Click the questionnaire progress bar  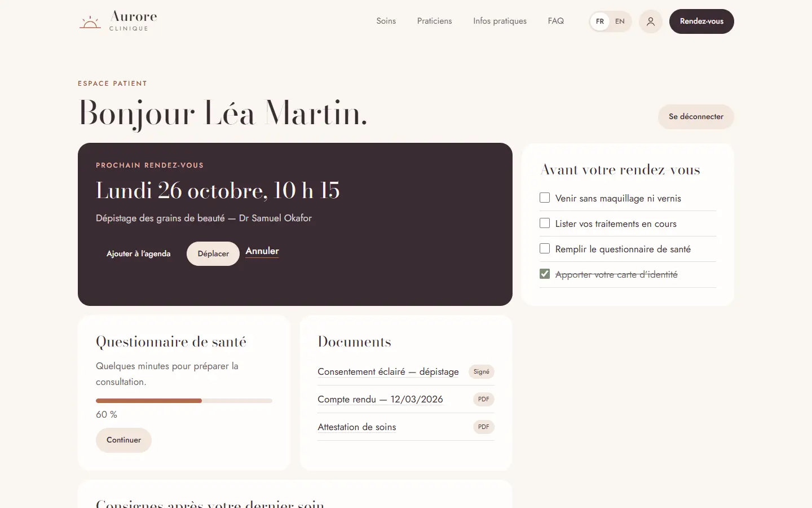[x=184, y=401]
